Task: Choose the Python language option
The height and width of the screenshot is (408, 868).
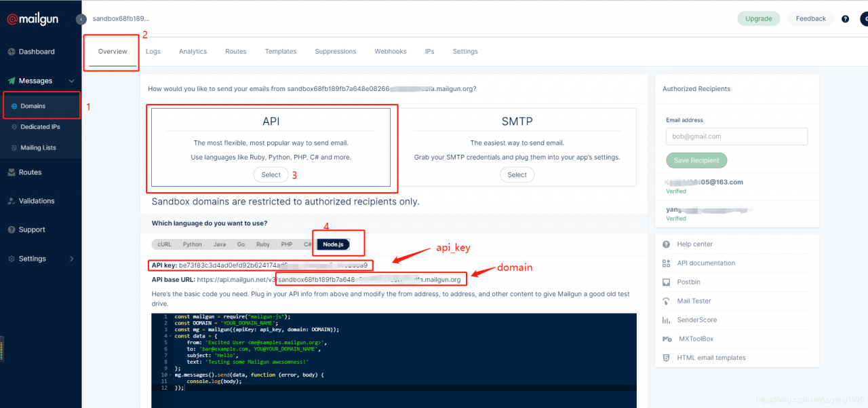Action: 193,244
